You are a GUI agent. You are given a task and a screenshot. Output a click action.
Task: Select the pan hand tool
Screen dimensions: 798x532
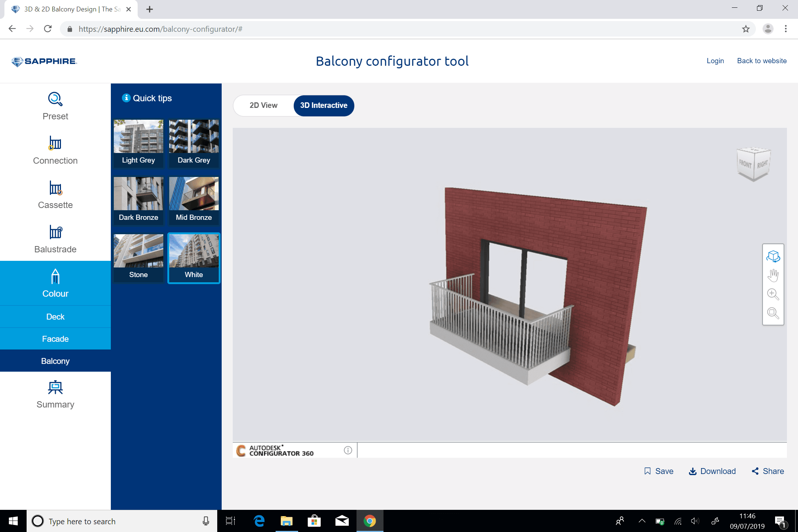[x=773, y=275]
